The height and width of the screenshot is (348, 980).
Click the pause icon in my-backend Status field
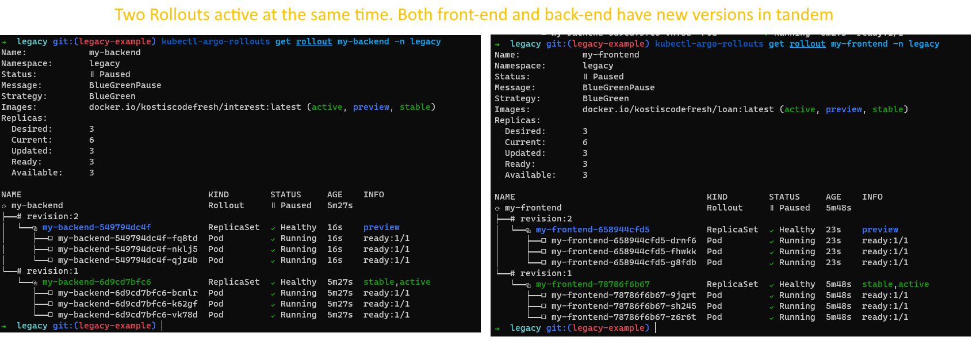pos(92,75)
